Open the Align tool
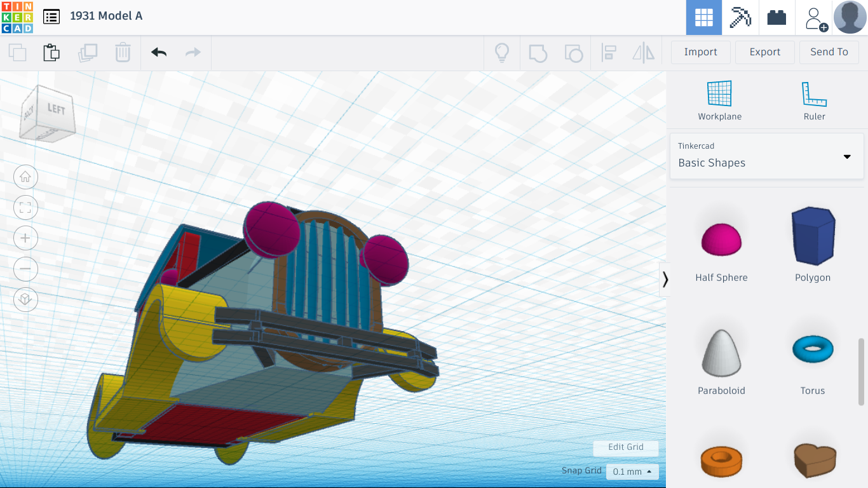Viewport: 868px width, 488px height. (609, 52)
